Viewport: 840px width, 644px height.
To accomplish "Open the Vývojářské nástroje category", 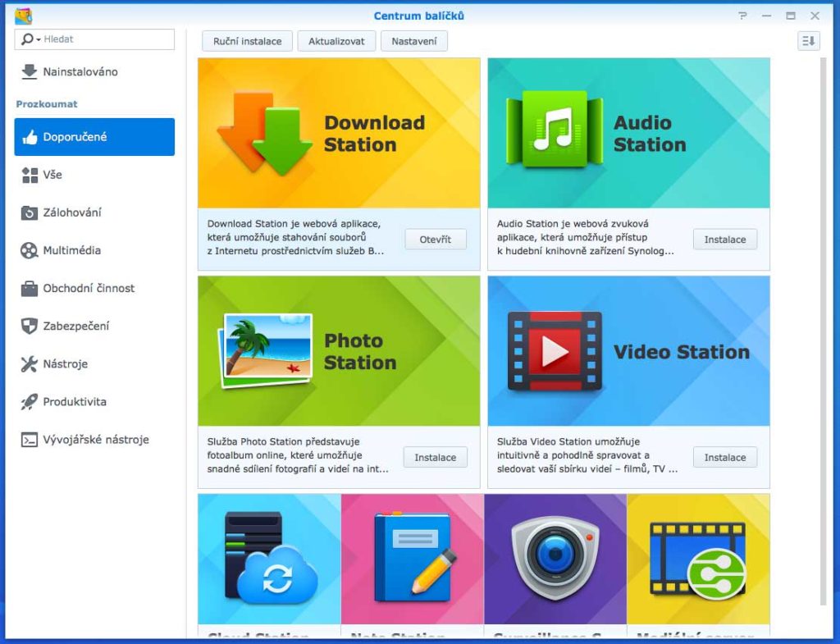I will [98, 440].
